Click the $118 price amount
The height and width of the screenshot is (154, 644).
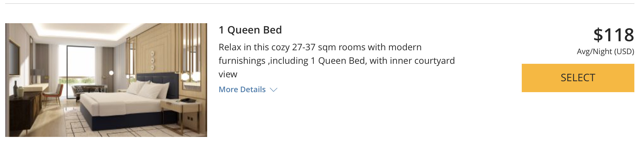(613, 35)
